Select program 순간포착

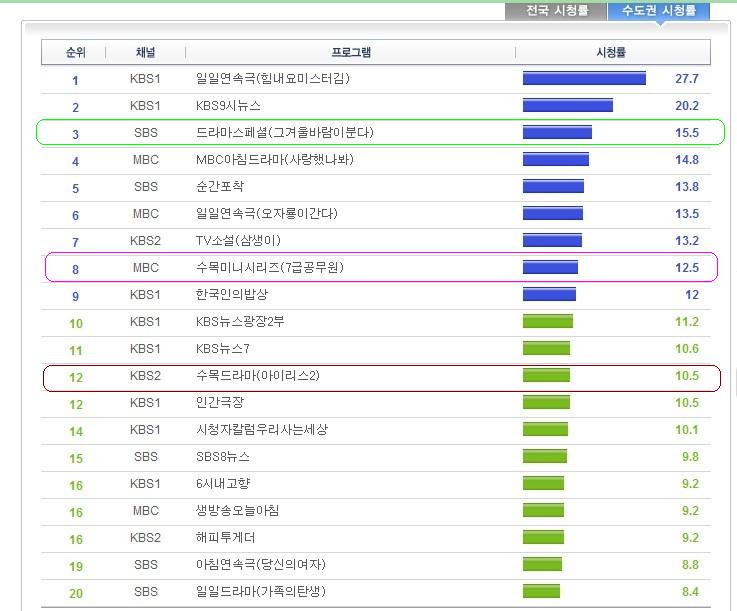[x=220, y=187]
